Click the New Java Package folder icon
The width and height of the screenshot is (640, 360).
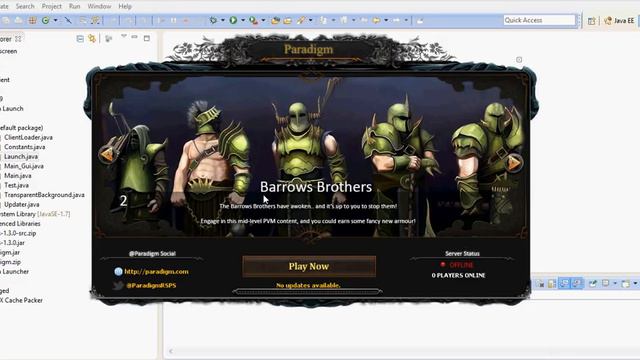[275, 20]
